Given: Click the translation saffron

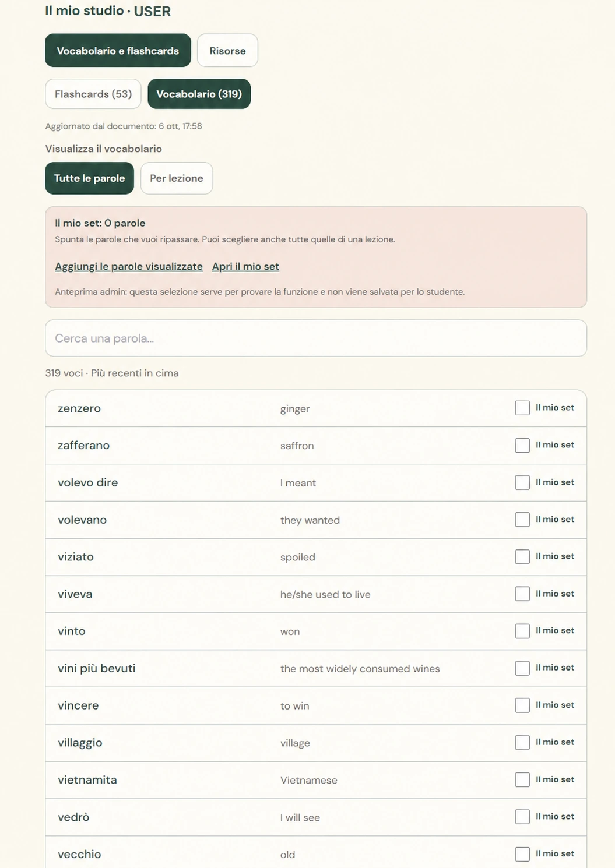Looking at the screenshot, I should 297,446.
